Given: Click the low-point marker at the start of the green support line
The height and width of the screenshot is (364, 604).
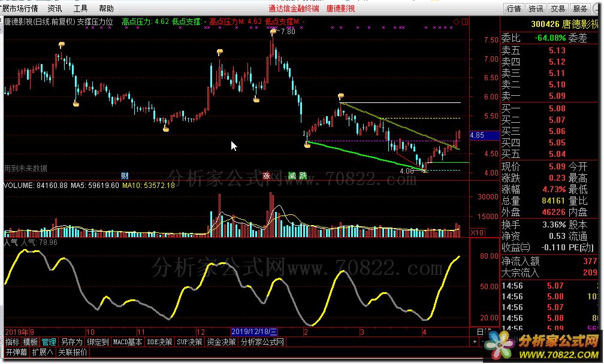Looking at the screenshot, I should coord(307,145).
